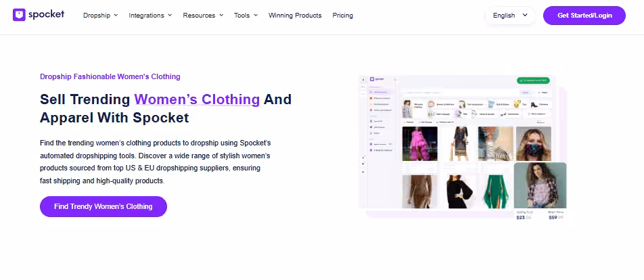Expand the Tools menu
This screenshot has width=644, height=280.
[x=246, y=15]
